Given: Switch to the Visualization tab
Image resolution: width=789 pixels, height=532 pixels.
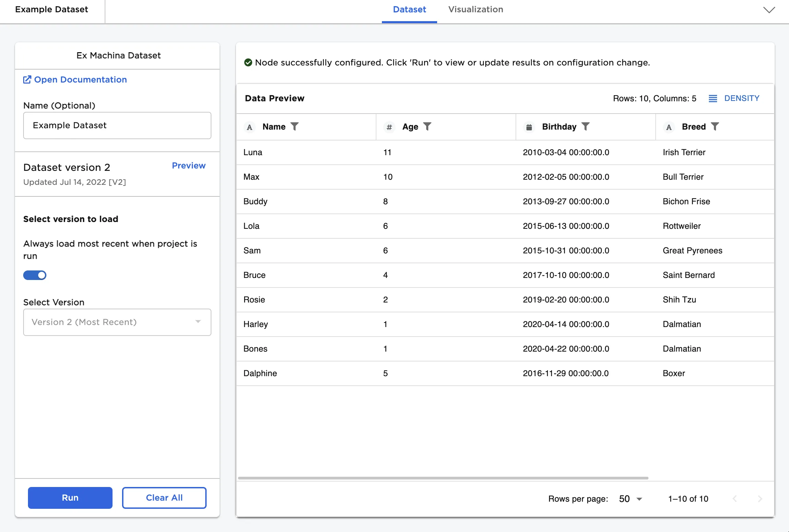Looking at the screenshot, I should click(x=476, y=10).
